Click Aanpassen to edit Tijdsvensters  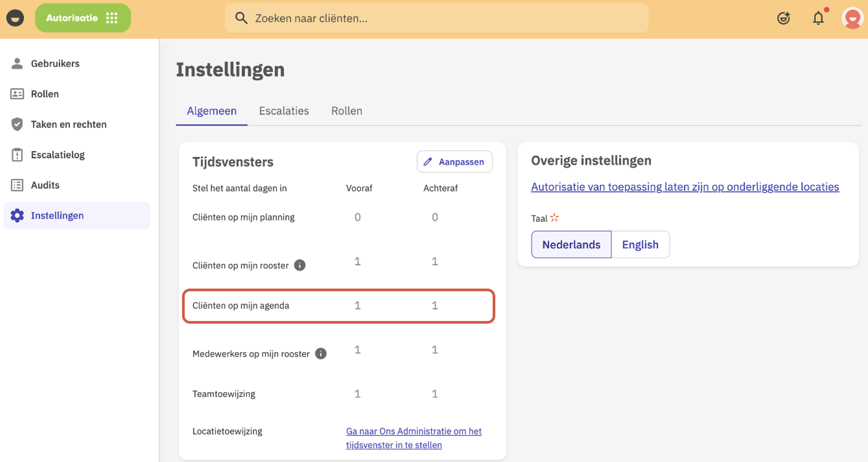[454, 162]
